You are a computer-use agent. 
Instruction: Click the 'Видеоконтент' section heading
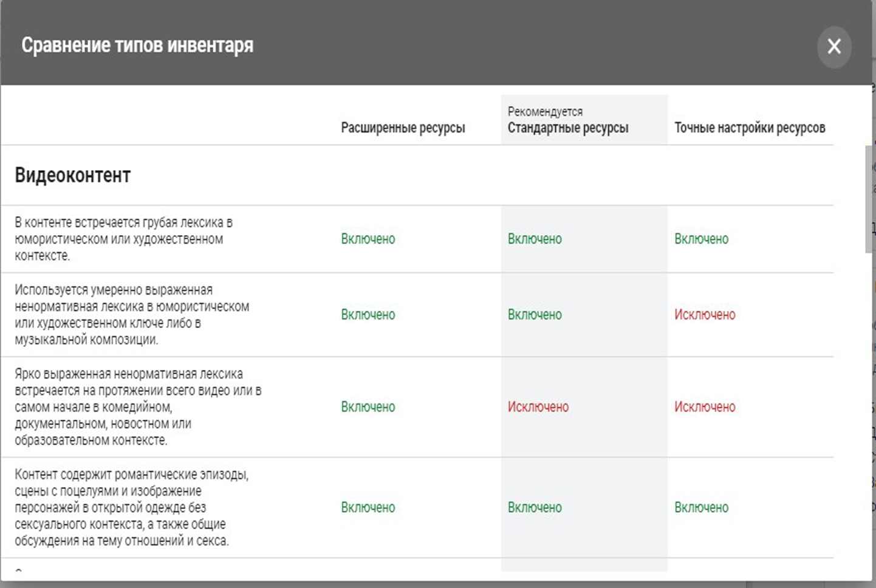pyautogui.click(x=73, y=175)
